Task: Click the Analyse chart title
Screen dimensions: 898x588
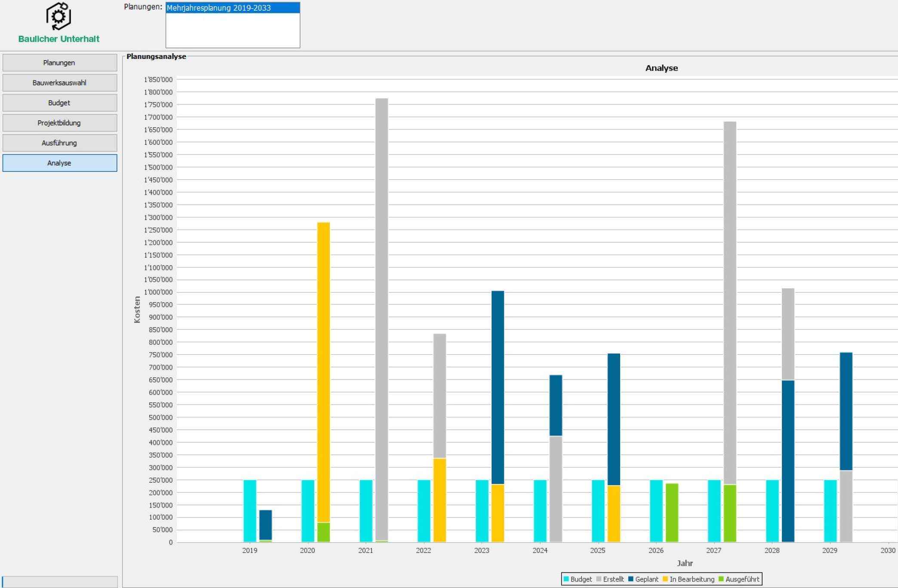Action: (661, 68)
